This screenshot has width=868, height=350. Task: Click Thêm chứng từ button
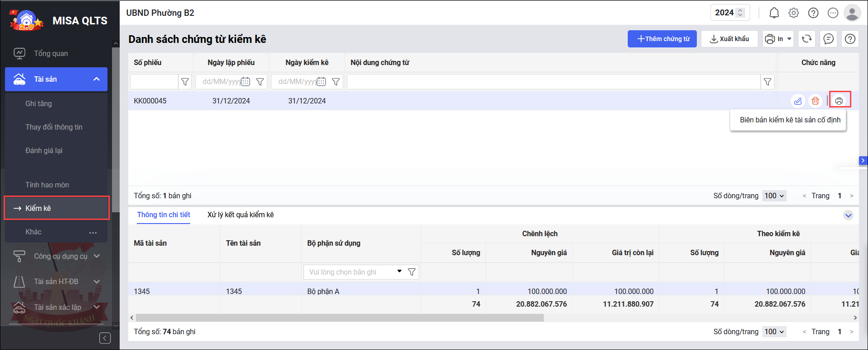click(662, 39)
